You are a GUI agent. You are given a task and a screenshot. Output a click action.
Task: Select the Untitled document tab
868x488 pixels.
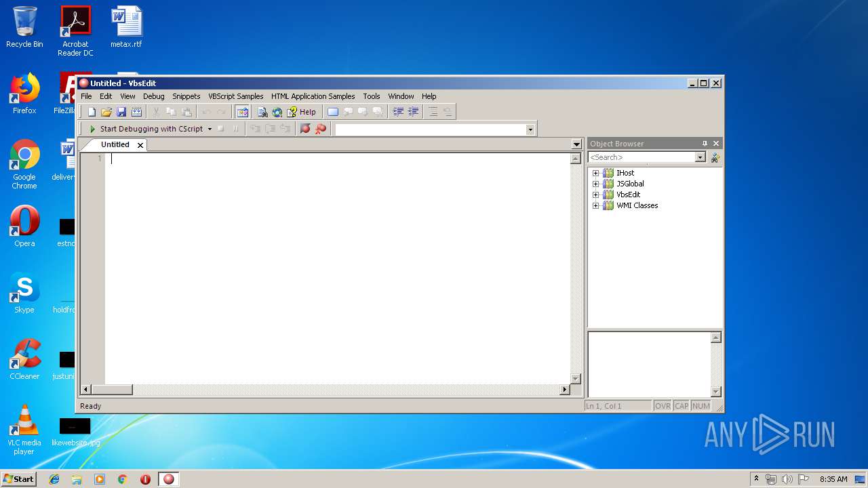coord(115,144)
